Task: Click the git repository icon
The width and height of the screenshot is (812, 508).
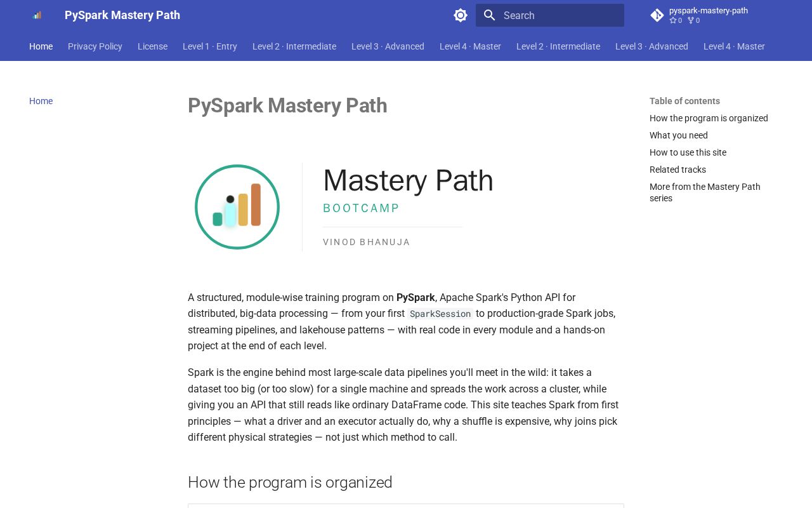Action: [657, 15]
